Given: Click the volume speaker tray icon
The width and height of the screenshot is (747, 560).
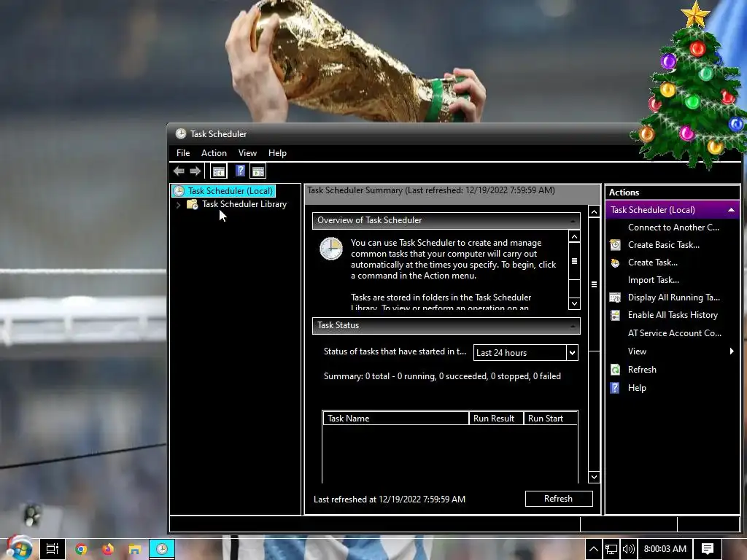Looking at the screenshot, I should tap(629, 549).
